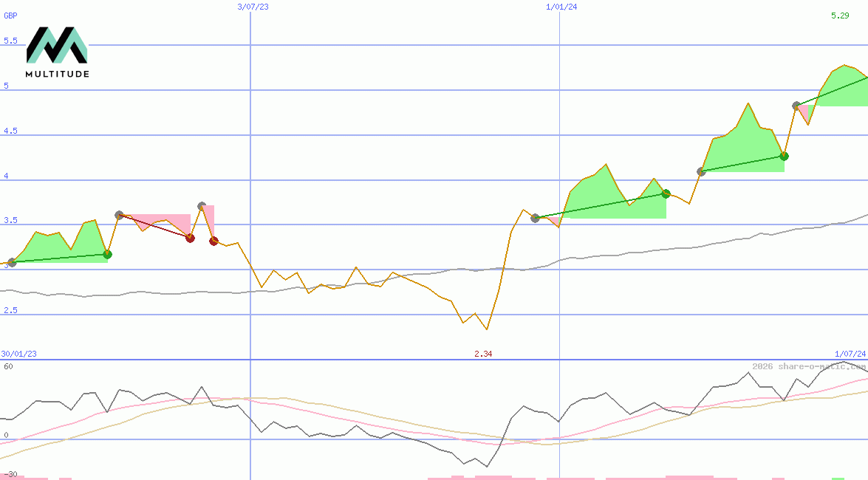Click the 5.29 high price label
Viewport: 868px width, 480px height.
839,16
